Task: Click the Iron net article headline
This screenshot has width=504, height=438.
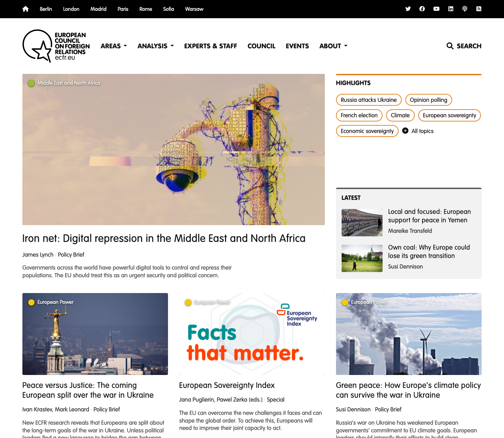Action: click(x=164, y=238)
